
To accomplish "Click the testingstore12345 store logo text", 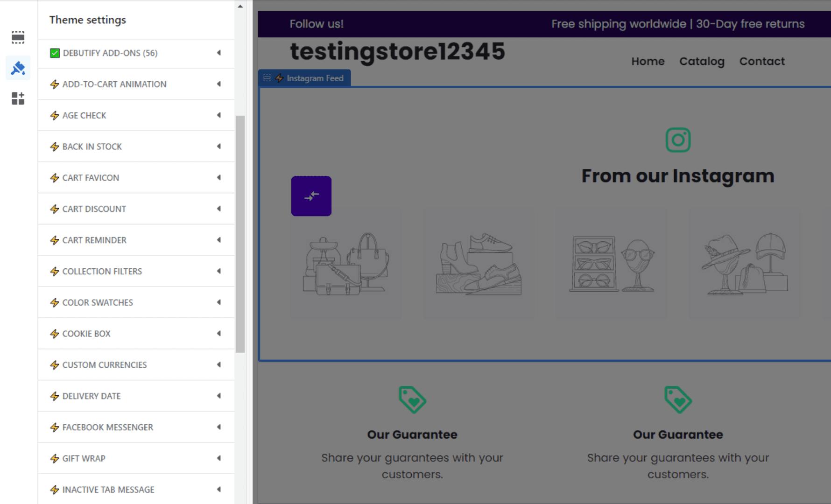I will (x=397, y=51).
